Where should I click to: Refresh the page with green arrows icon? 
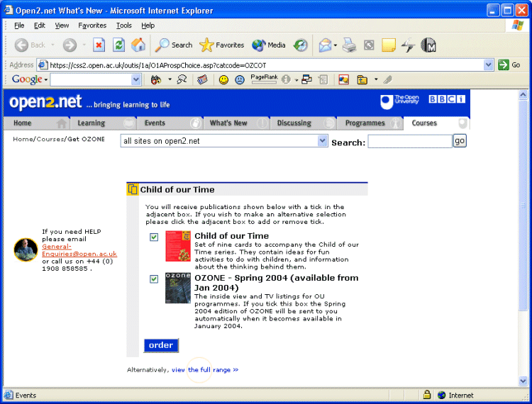(118, 45)
